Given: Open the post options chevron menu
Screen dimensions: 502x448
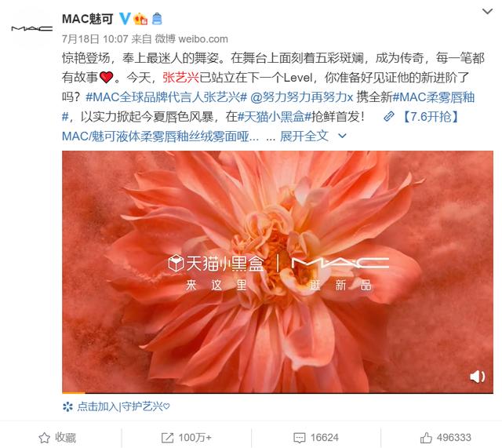Looking at the screenshot, I should coord(487,12).
